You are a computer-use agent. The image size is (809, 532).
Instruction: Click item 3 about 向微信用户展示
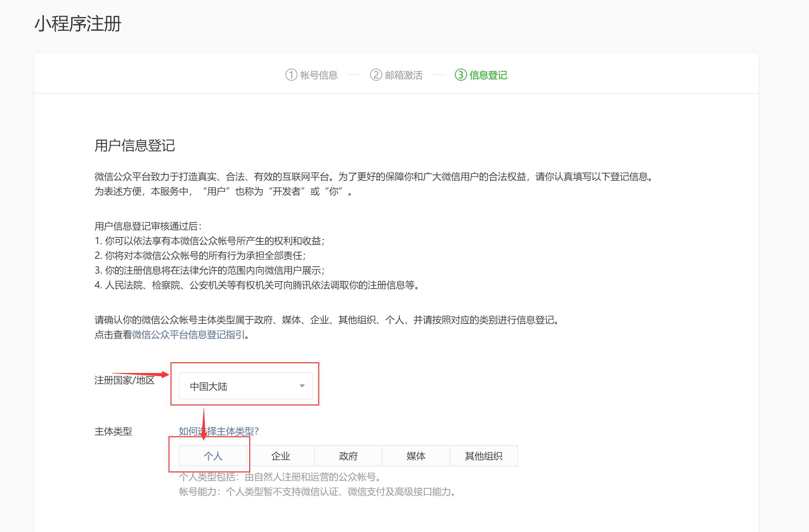(210, 271)
